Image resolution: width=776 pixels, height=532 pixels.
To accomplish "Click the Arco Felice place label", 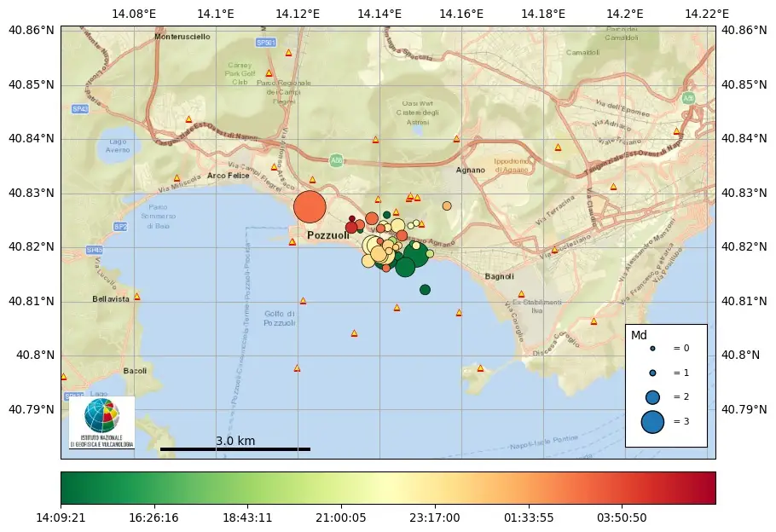I will 229,176.
